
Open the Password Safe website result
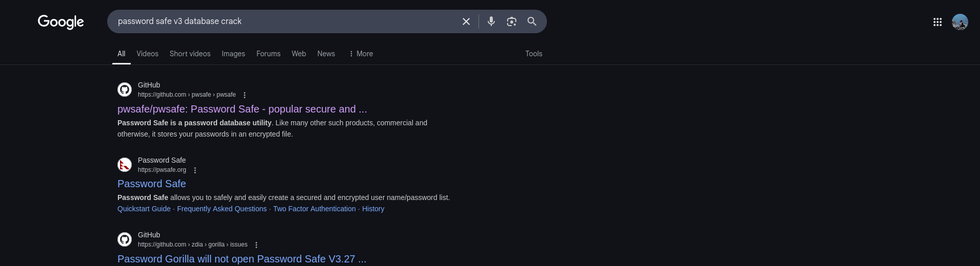pos(152,184)
